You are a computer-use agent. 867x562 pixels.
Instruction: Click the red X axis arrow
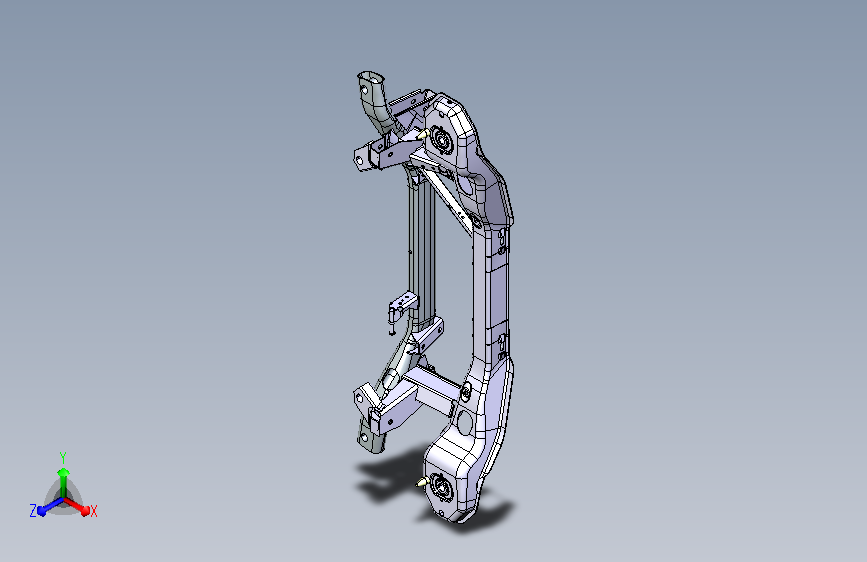pos(77,506)
